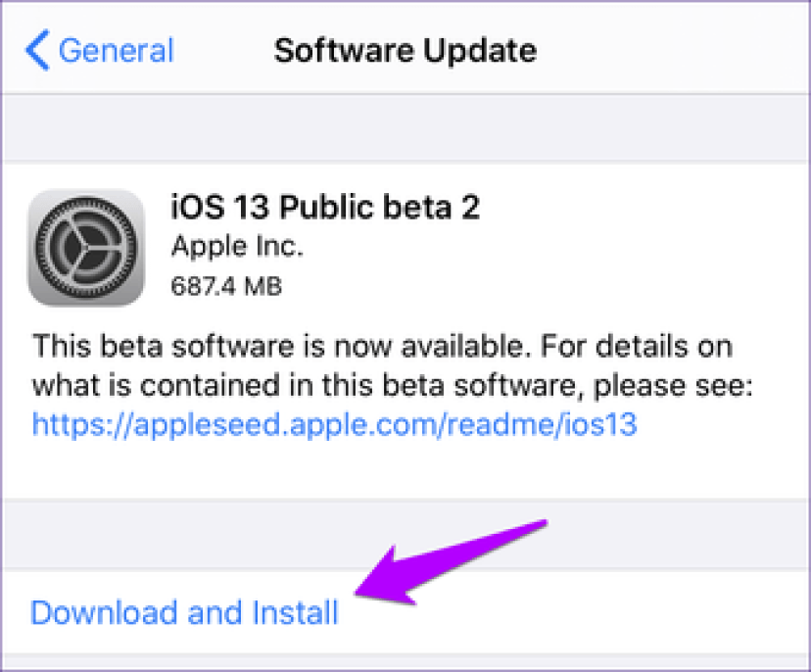Open the appleseed.apple.com readme link
Screen dimensions: 811x672
coord(335,424)
